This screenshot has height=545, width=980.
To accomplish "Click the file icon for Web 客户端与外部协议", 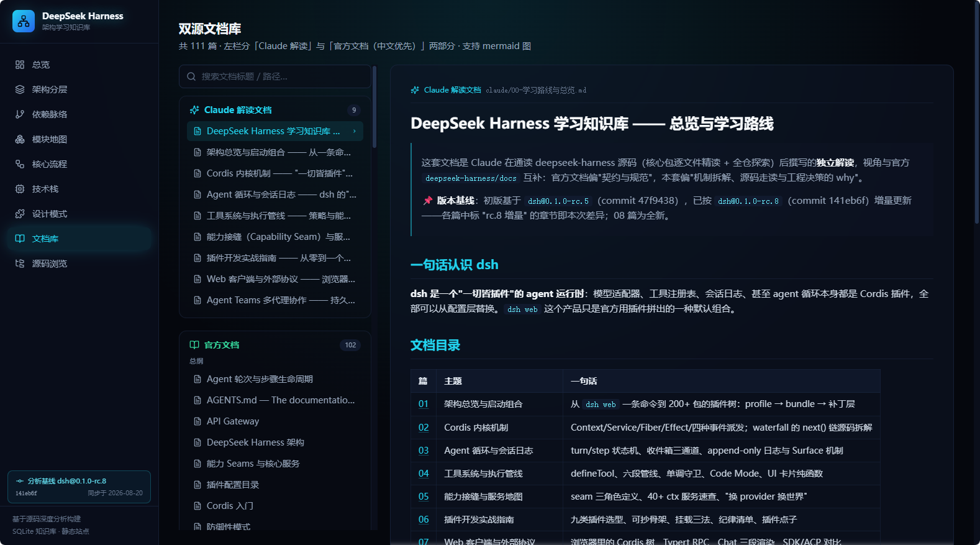I will [197, 279].
